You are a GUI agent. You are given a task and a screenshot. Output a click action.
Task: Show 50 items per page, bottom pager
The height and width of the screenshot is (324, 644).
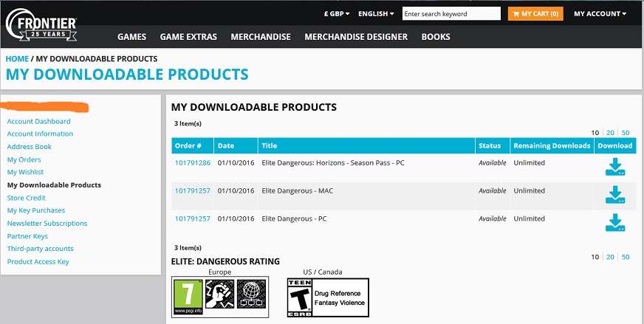(x=626, y=257)
